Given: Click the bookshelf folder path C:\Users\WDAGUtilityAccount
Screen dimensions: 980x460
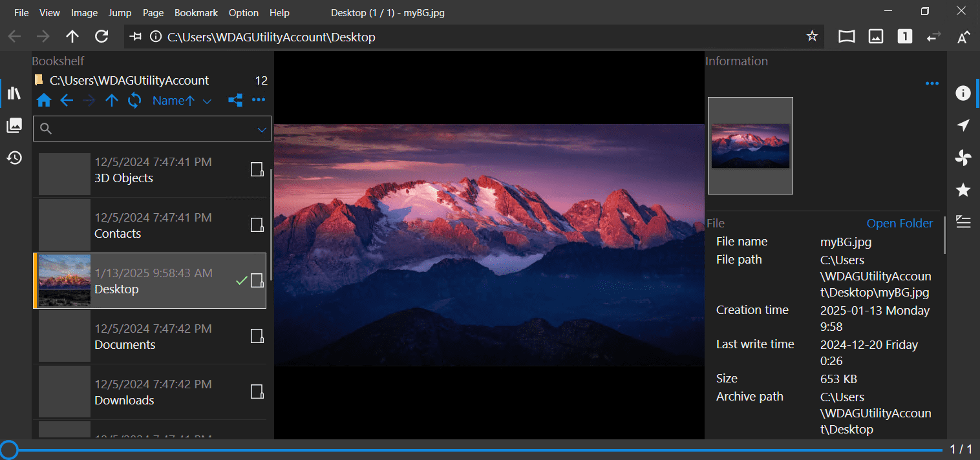Looking at the screenshot, I should (x=129, y=81).
